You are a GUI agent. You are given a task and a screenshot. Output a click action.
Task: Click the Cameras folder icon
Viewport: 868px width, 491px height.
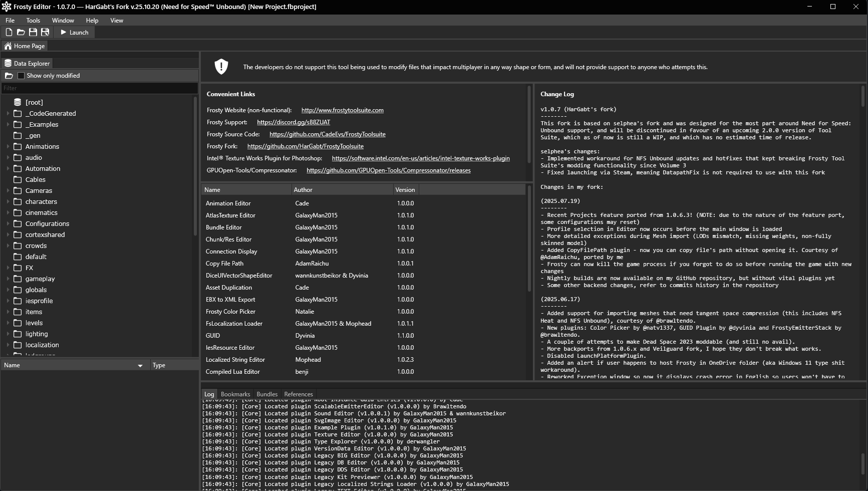click(x=18, y=190)
